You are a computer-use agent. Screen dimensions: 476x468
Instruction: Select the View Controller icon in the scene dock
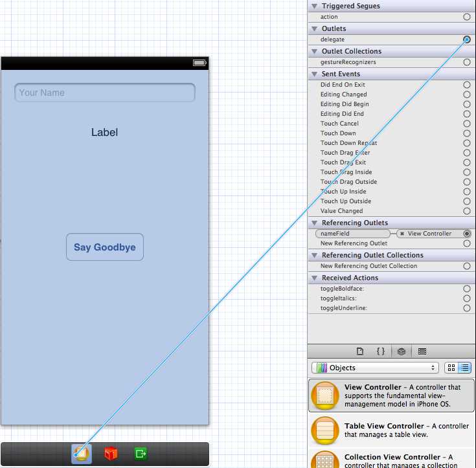point(82,454)
